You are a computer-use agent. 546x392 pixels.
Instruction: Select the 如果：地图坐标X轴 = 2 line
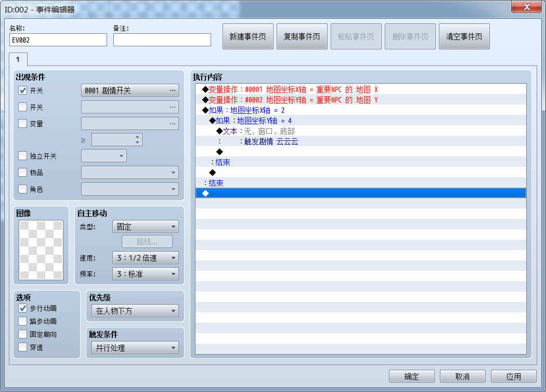pyautogui.click(x=361, y=110)
